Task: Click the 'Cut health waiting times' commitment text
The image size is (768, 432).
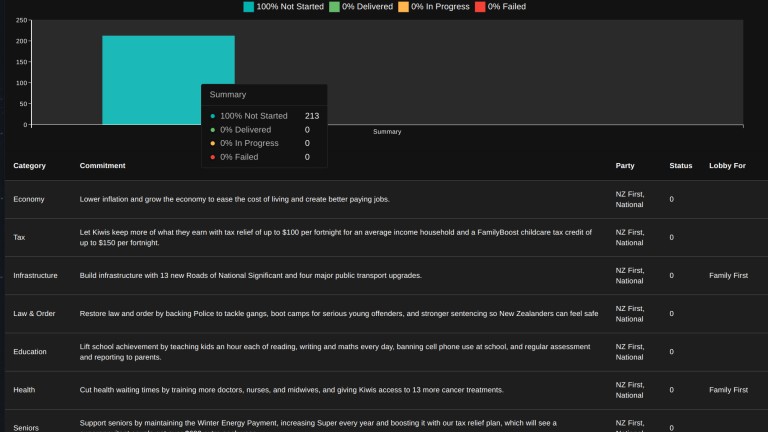Action: click(291, 390)
